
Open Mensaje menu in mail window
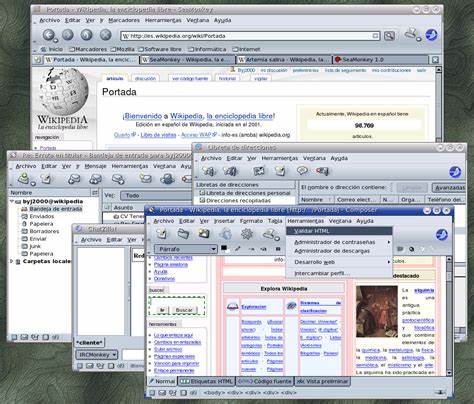(95, 166)
